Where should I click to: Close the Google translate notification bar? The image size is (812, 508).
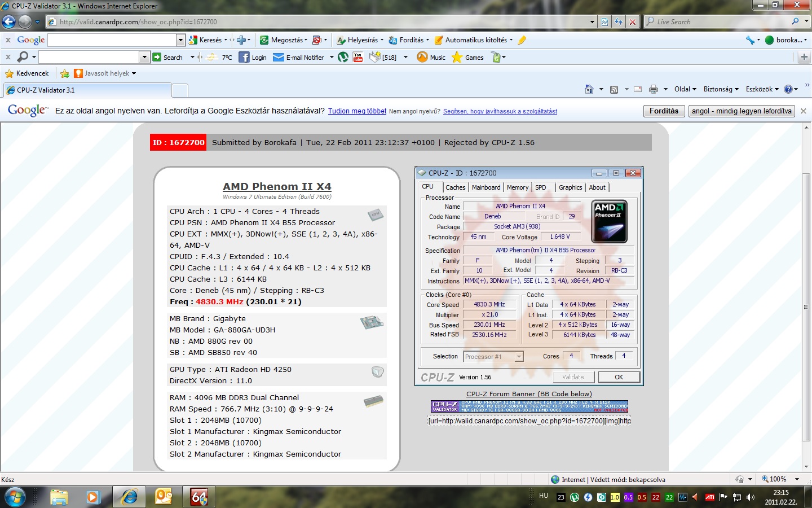coord(804,111)
